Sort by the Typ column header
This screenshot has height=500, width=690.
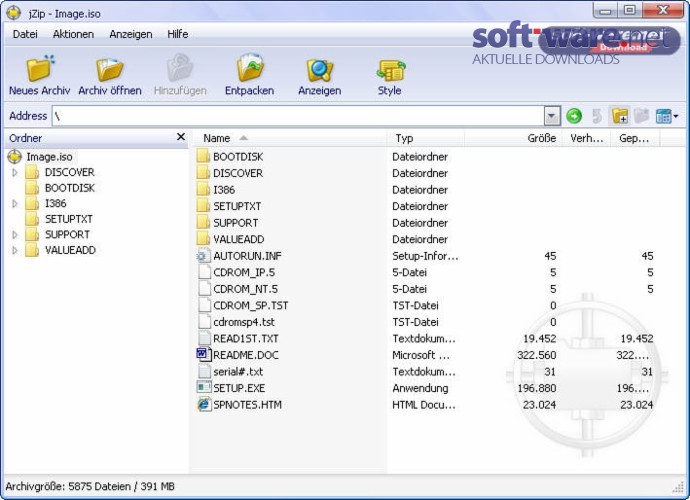(x=425, y=138)
